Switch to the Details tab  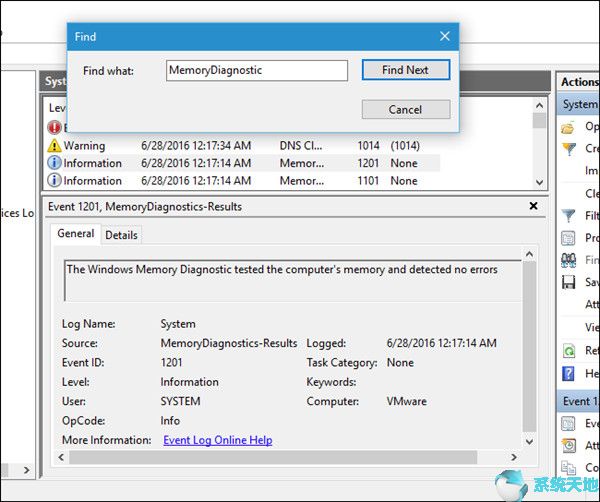click(121, 235)
